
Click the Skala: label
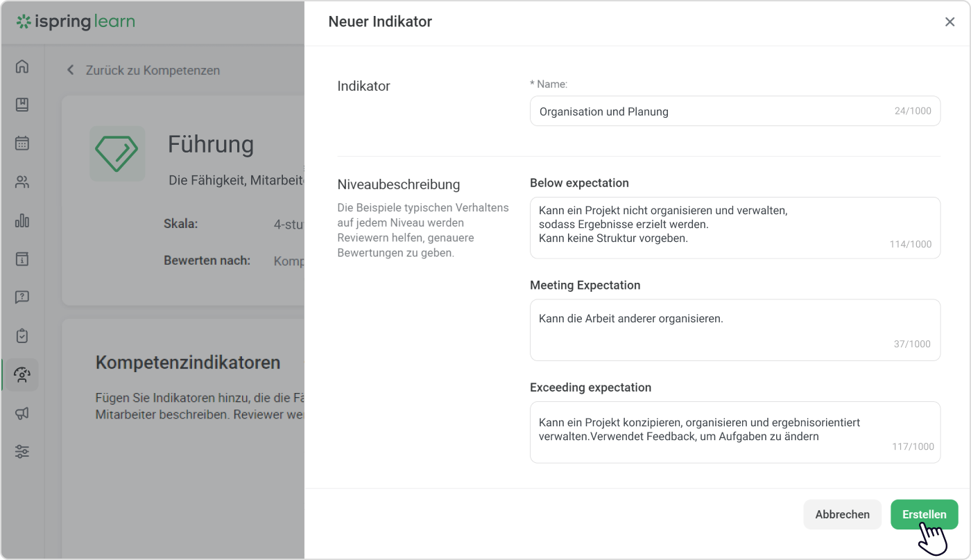click(181, 224)
